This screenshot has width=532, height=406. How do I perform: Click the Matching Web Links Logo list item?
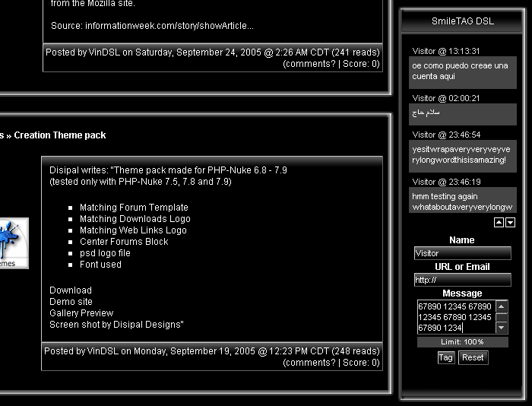(133, 230)
